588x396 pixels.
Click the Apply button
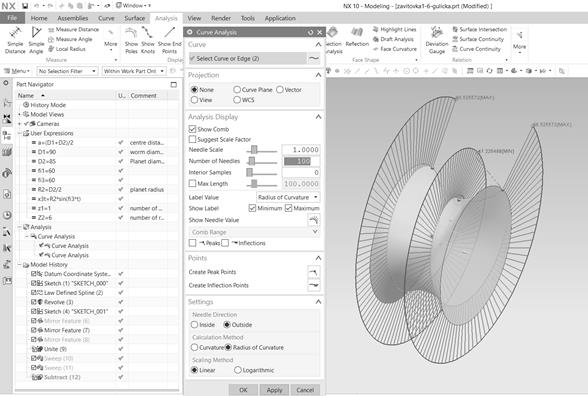(274, 390)
